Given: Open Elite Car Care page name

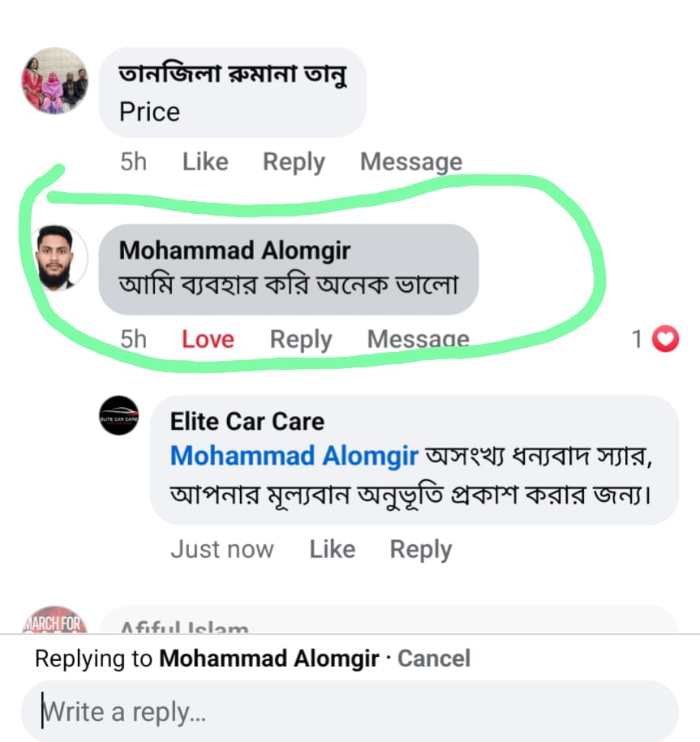Looking at the screenshot, I should click(x=247, y=422).
